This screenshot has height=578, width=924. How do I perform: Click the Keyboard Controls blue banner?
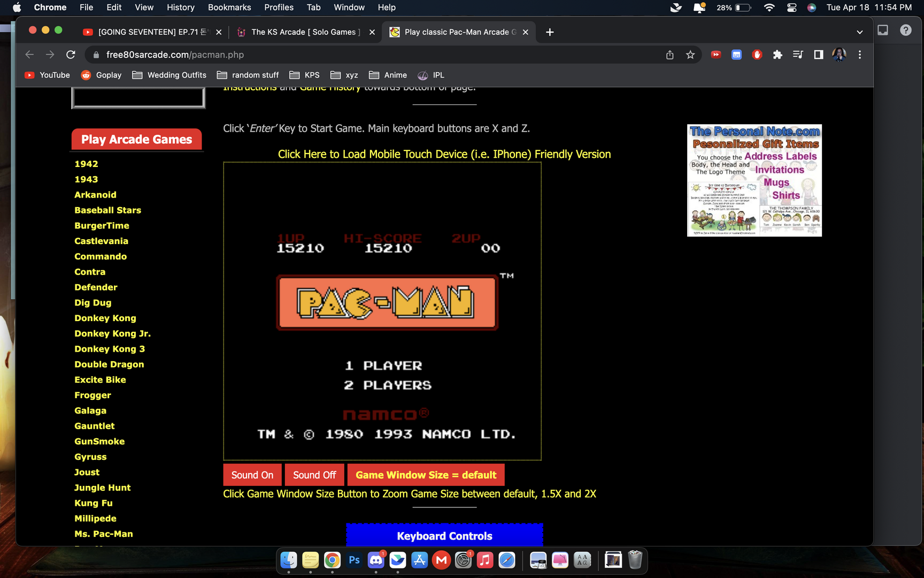coord(444,535)
